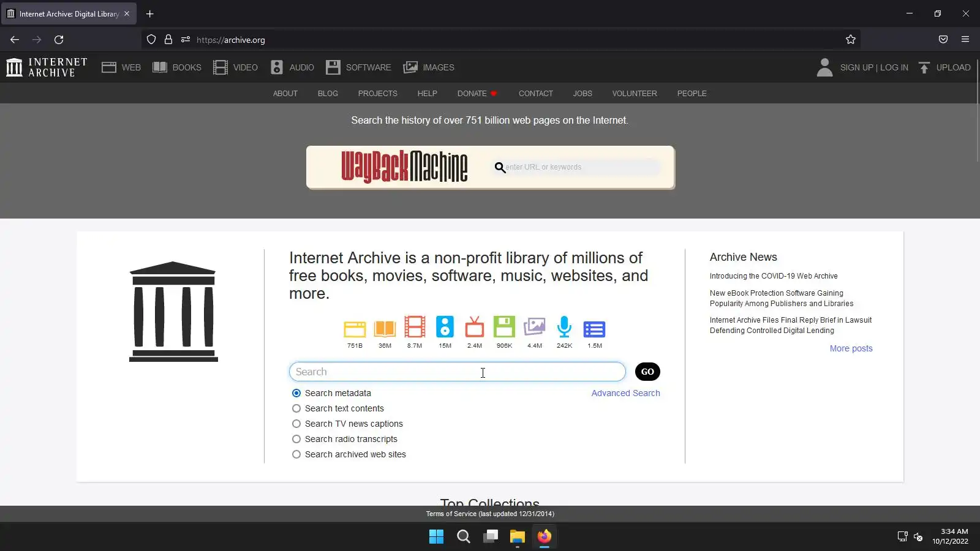Screen dimensions: 980x551
Task: Save page to Pocket
Action: tap(943, 40)
